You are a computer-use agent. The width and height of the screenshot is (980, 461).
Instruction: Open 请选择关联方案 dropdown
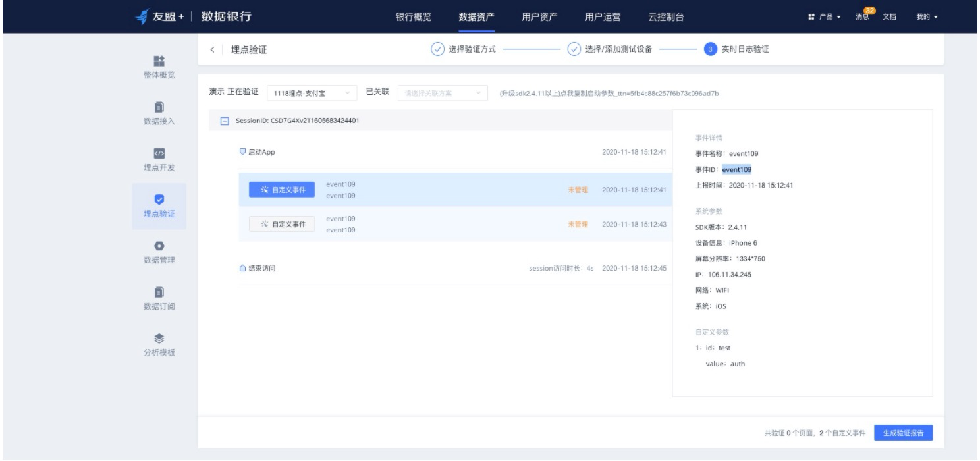click(x=443, y=94)
